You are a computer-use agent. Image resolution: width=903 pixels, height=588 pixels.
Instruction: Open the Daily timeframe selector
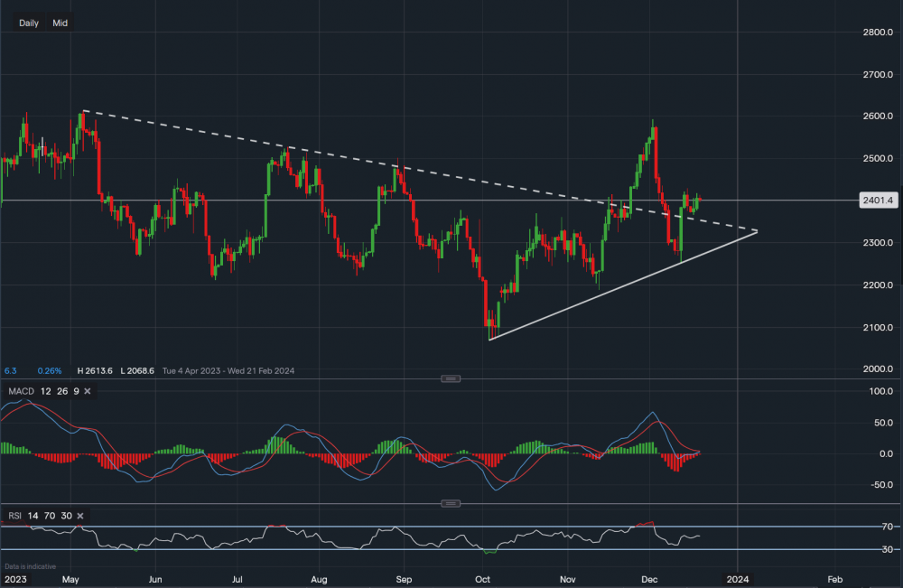click(x=29, y=23)
